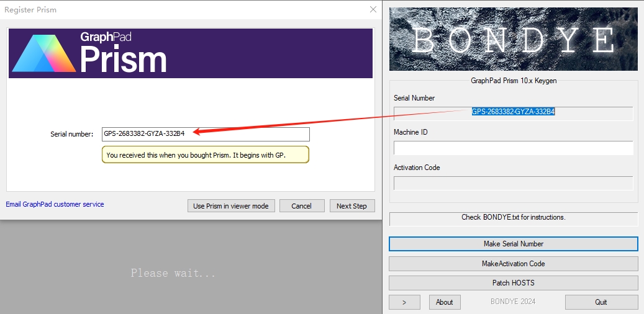644x314 pixels.
Task: Proceed with the Next Step button
Action: (x=351, y=206)
